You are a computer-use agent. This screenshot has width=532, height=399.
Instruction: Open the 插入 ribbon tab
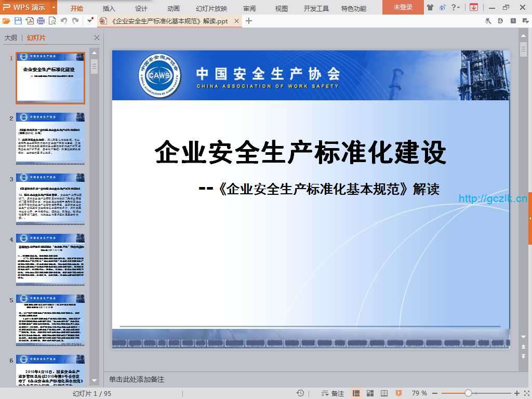click(x=109, y=8)
